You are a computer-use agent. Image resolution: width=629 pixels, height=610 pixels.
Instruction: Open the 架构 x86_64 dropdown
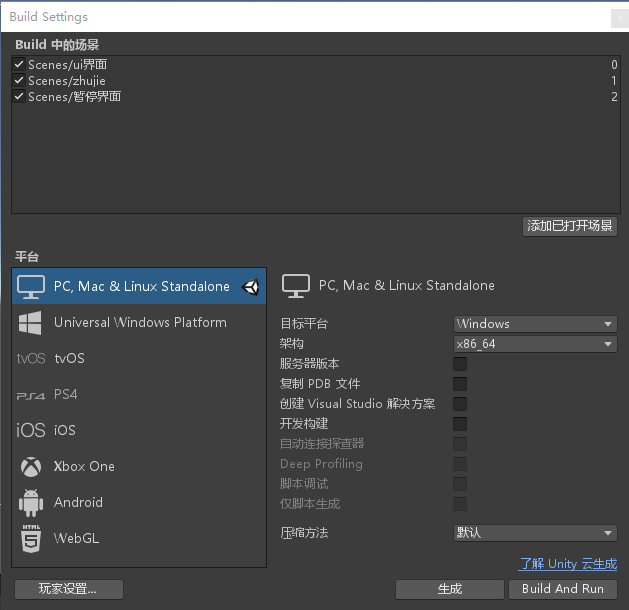[x=535, y=344]
